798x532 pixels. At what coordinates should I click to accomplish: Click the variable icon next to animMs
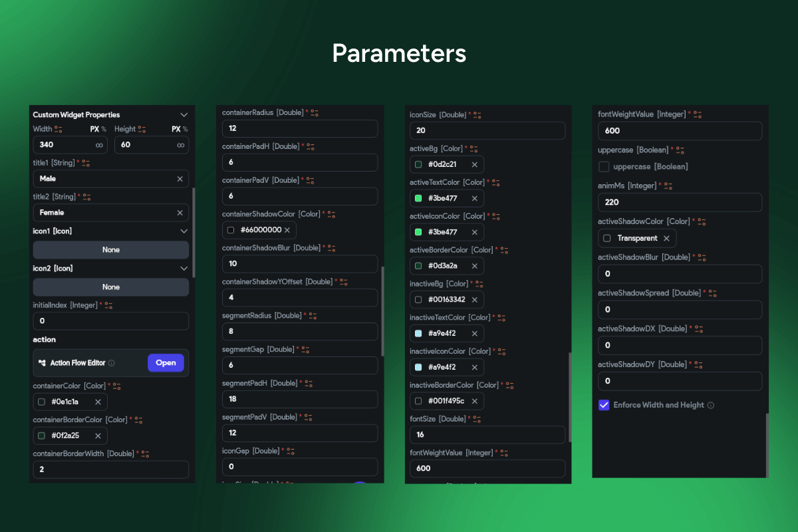pyautogui.click(x=668, y=186)
